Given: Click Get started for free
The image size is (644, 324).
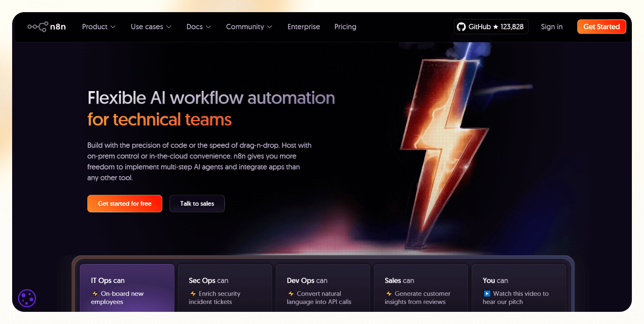Looking at the screenshot, I should tap(125, 204).
